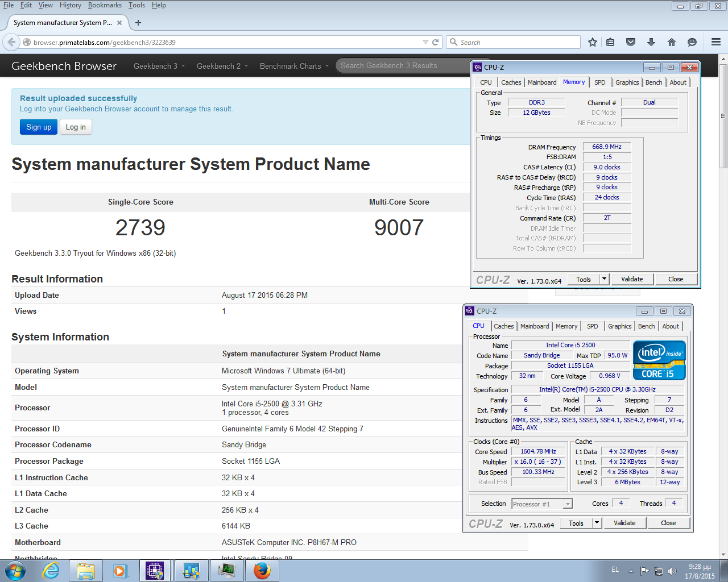
Task: Open the History menu
Action: (71, 5)
